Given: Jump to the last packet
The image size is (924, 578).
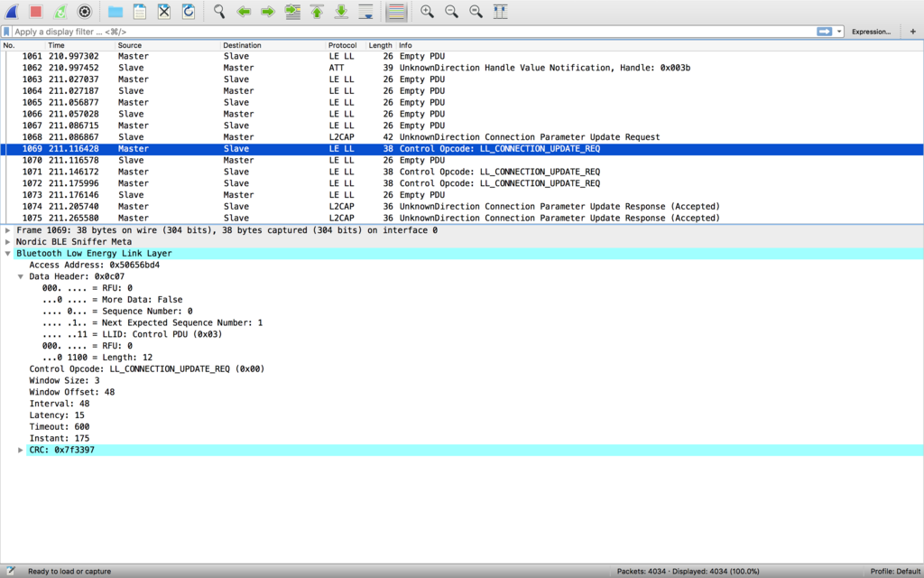Looking at the screenshot, I should coord(341,11).
